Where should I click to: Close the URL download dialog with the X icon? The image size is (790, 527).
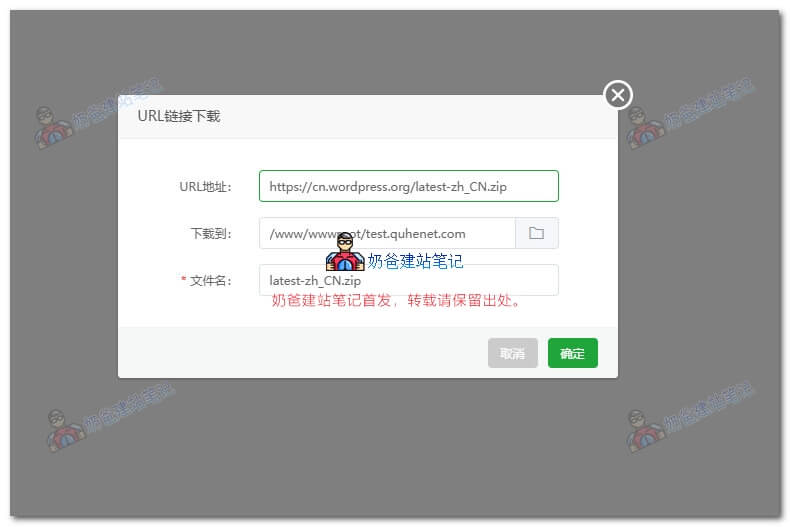[618, 95]
